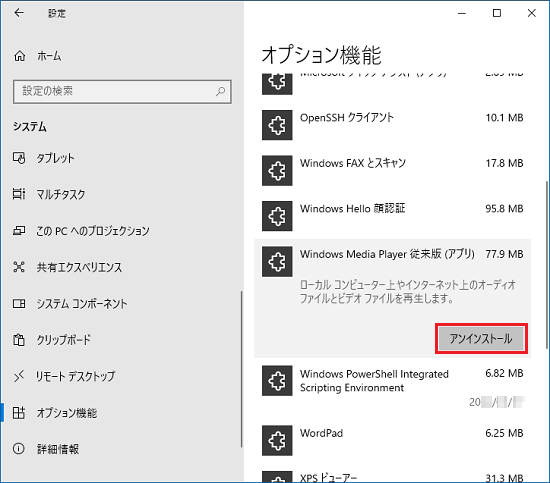Click the リモート デスクトップ icon
Screen dimensions: 550x483
19,376
